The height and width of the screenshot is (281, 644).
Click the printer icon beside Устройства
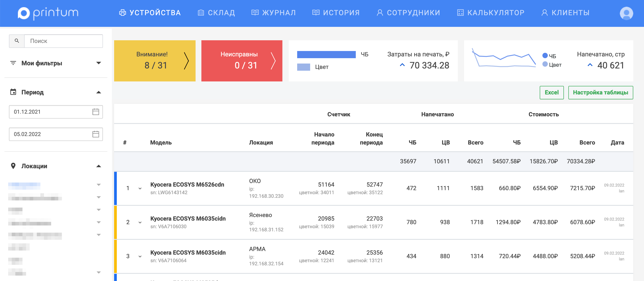click(122, 13)
